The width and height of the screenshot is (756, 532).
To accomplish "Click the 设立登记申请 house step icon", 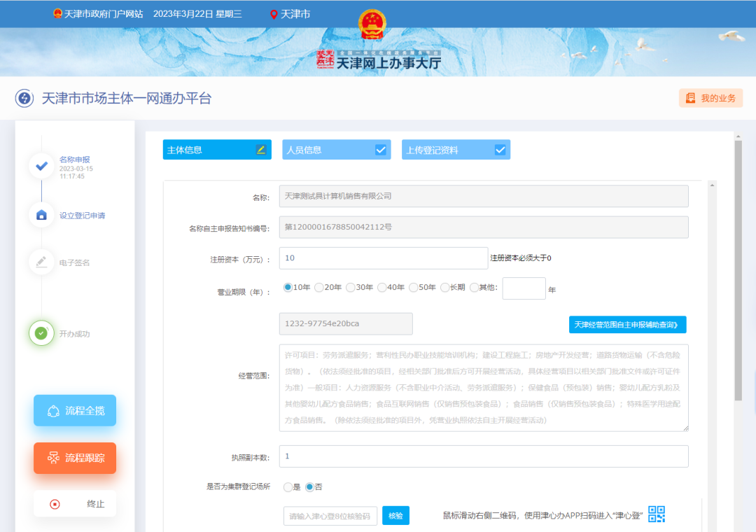I will tap(41, 215).
